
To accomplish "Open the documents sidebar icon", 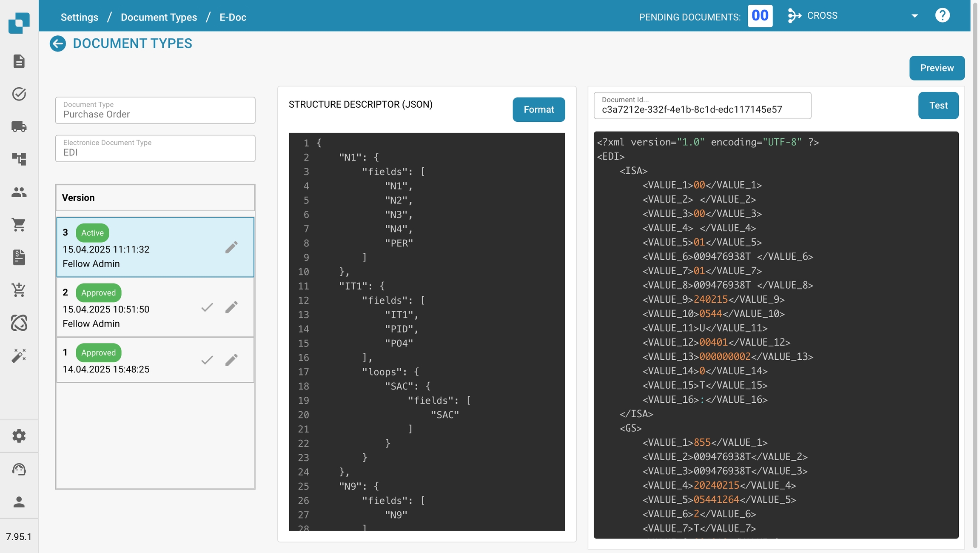I will (19, 61).
